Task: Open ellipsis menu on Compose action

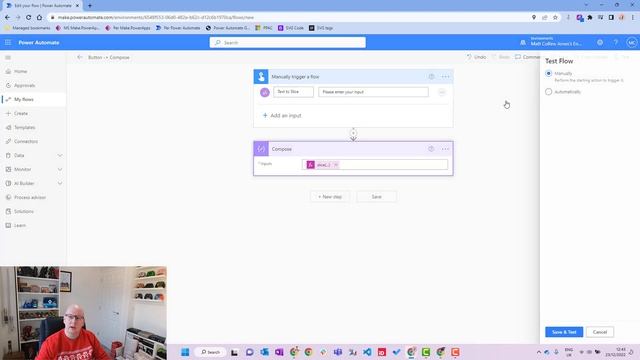Action: 445,149
